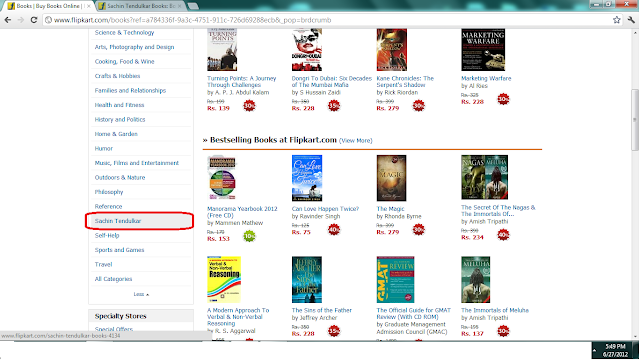640x361 pixels.
Task: Open Sachin Tendulkar category link
Action: (x=118, y=221)
